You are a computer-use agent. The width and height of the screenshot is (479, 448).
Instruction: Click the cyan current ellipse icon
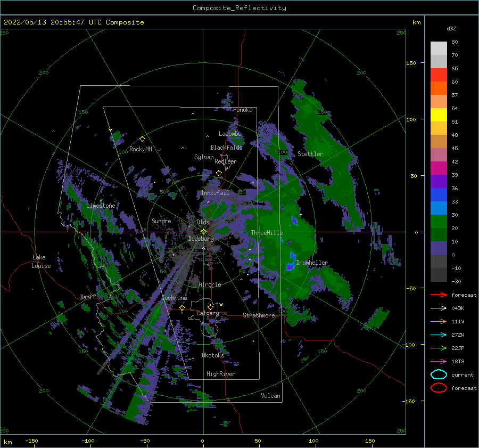coord(439,374)
